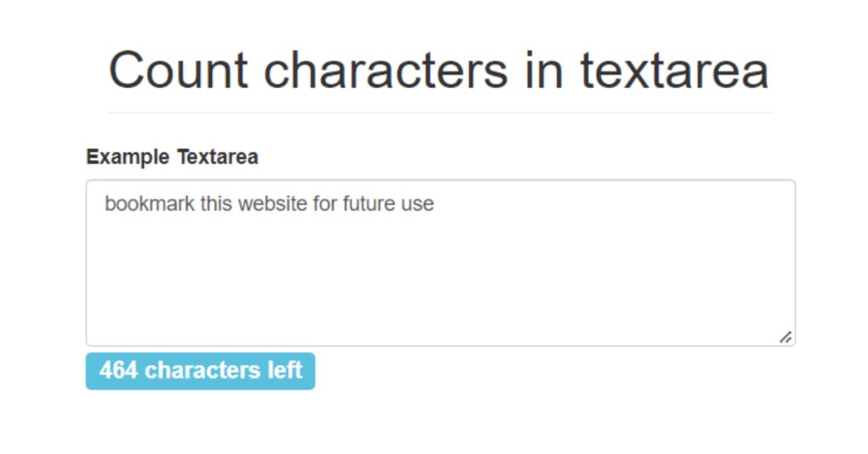Click the "464 characters left" badge

pos(200,371)
